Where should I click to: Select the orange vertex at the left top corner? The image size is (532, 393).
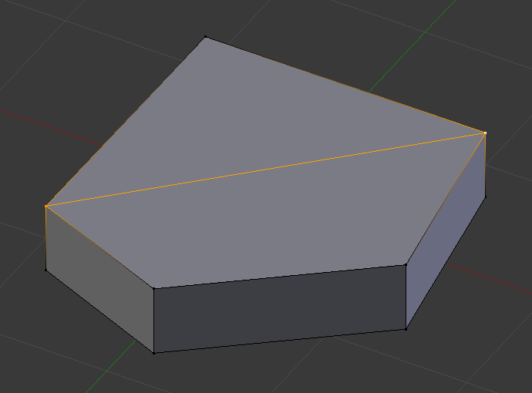pos(46,206)
